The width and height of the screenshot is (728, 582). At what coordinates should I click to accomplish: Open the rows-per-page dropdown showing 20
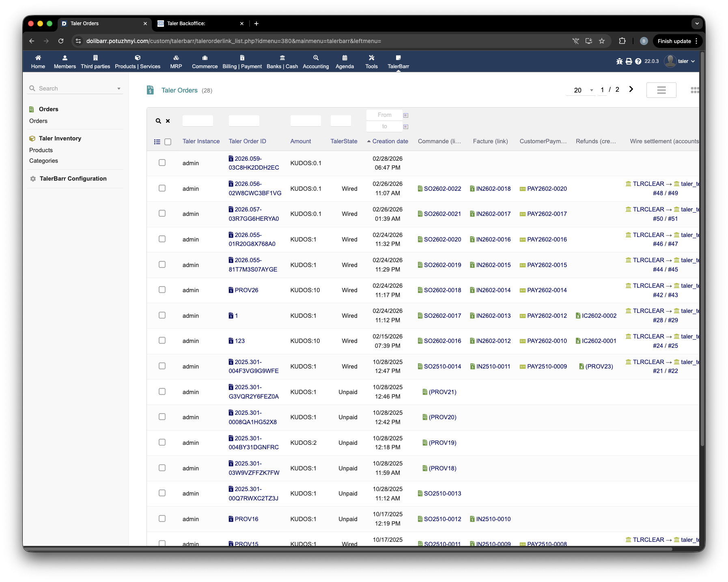tap(581, 90)
